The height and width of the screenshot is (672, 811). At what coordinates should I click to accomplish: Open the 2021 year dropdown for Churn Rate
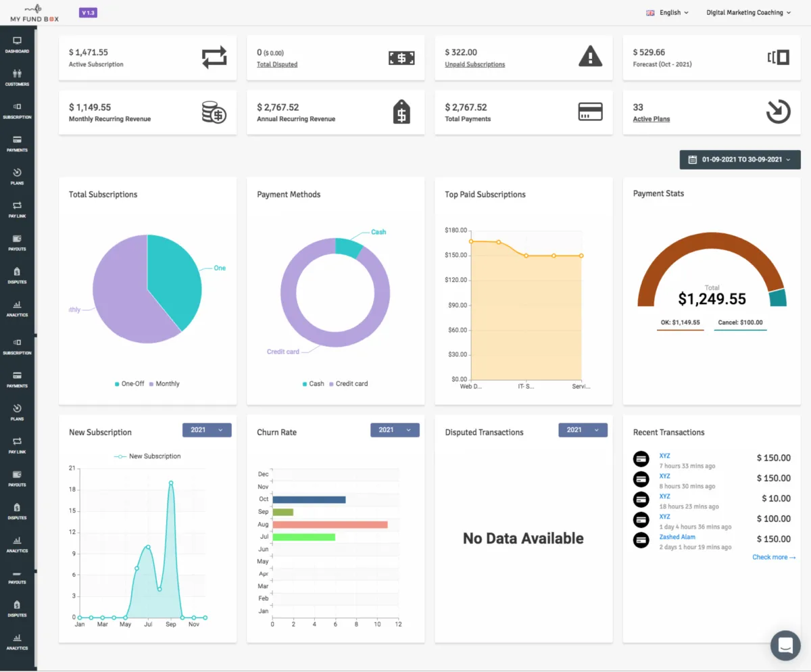coord(395,430)
